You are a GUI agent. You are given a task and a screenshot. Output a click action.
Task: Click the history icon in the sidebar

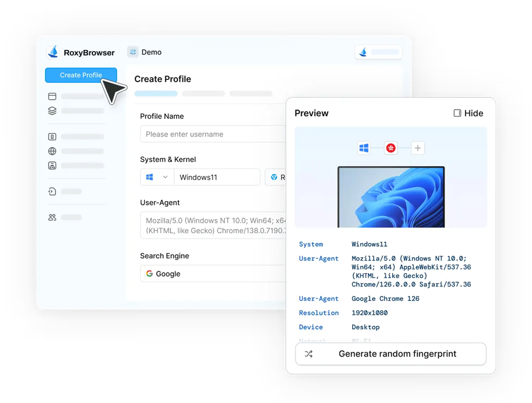[52, 191]
